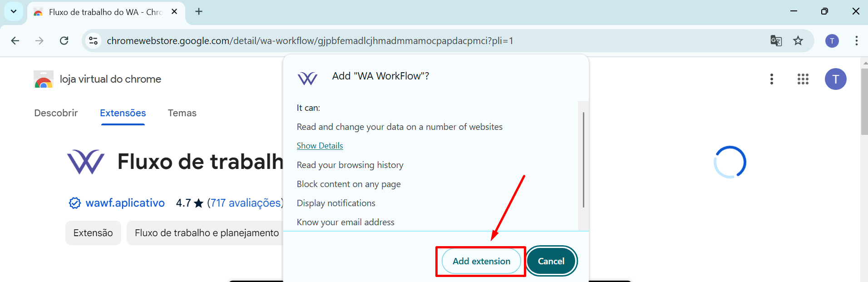Viewport: 868px width, 282px height.
Task: Select the Extensões tab
Action: pos(123,113)
